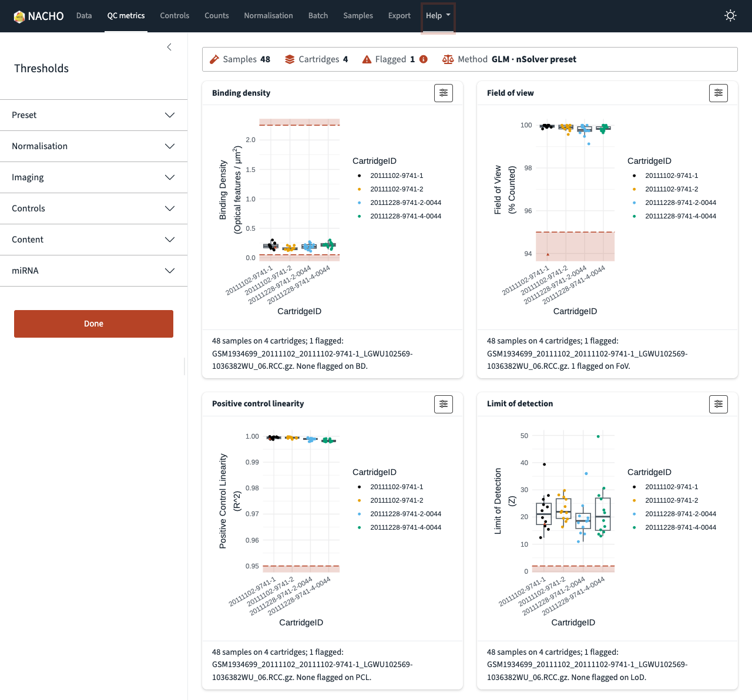The width and height of the screenshot is (752, 700).
Task: Open the Help dropdown menu
Action: pos(438,16)
